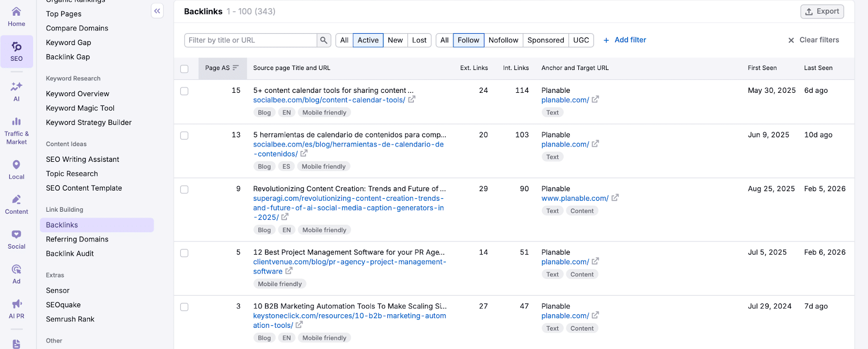Open Backlink Gap in sidebar
The width and height of the screenshot is (868, 349).
pos(68,56)
